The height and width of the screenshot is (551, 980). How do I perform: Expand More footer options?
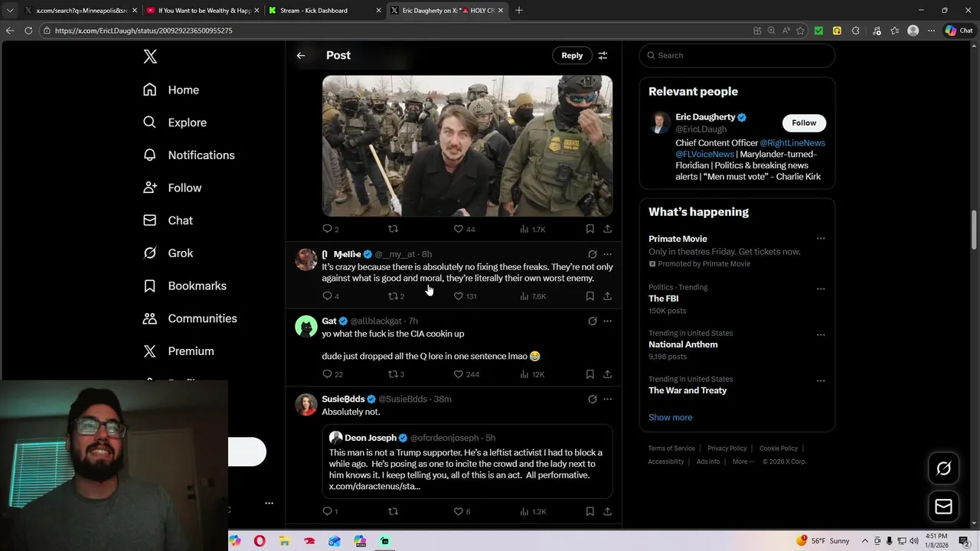[x=743, y=461]
